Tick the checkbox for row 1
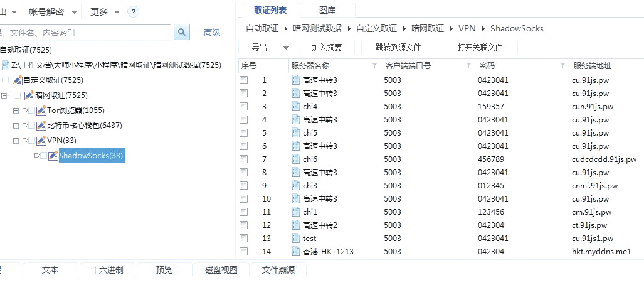Image resolution: width=644 pixels, height=285 pixels. 244,80
